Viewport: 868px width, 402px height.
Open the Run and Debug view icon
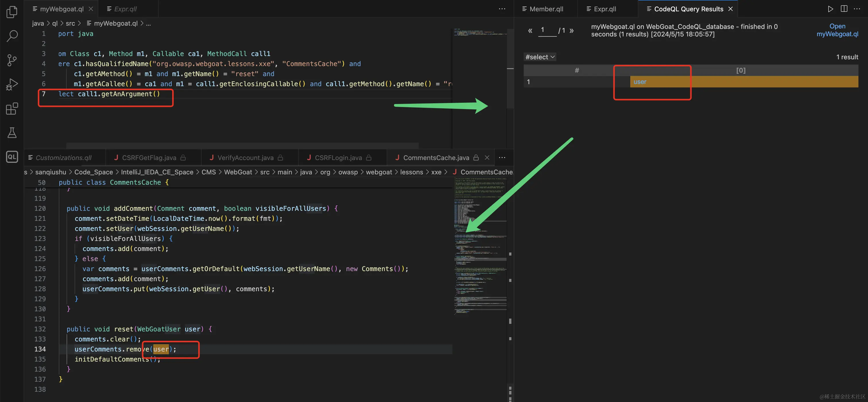[12, 85]
